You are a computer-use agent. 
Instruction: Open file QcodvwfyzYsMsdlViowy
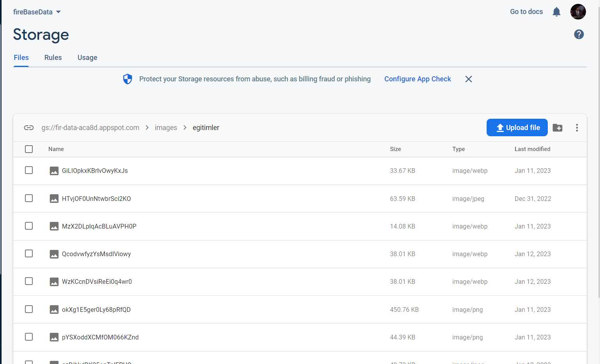(96, 254)
